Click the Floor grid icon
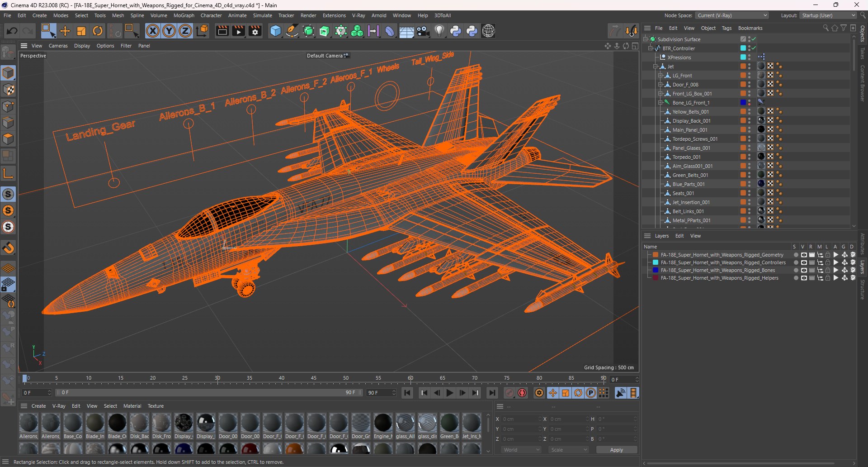Viewport: 868px width, 467px height. point(406,31)
